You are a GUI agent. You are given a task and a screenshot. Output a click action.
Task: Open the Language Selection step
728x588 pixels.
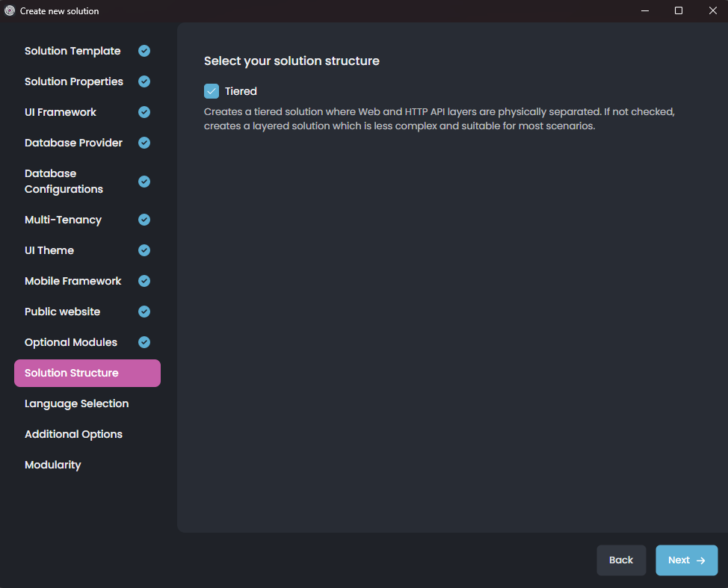(76, 403)
